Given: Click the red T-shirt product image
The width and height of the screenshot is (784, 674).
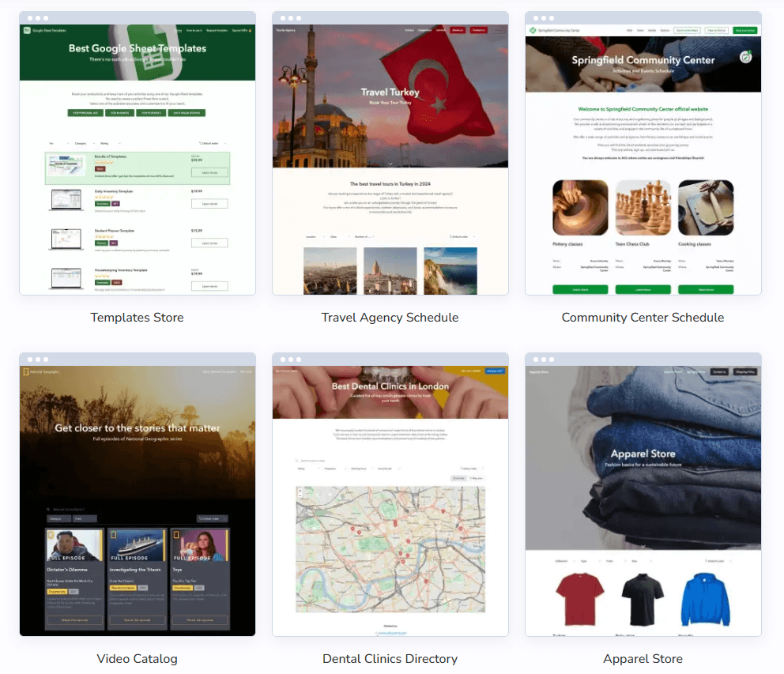Looking at the screenshot, I should 580,599.
